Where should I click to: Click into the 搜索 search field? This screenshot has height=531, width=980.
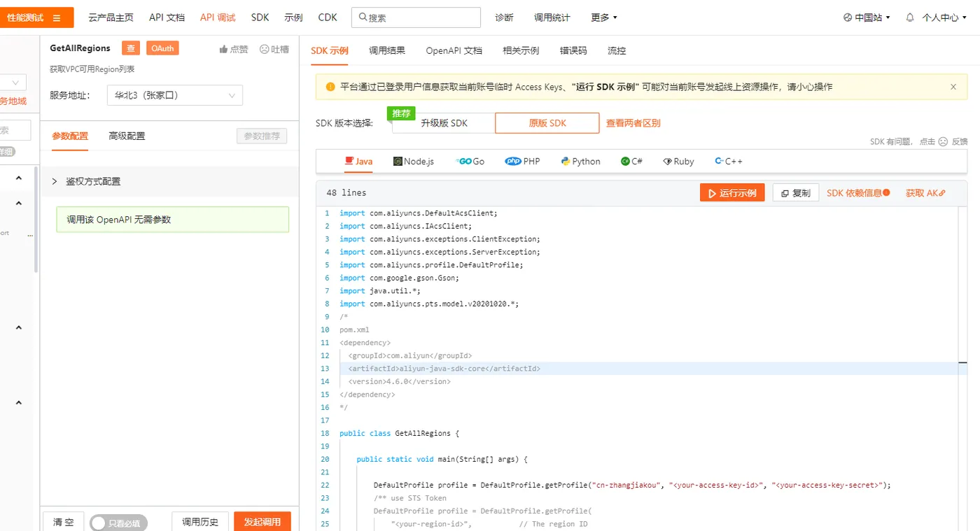pos(416,17)
